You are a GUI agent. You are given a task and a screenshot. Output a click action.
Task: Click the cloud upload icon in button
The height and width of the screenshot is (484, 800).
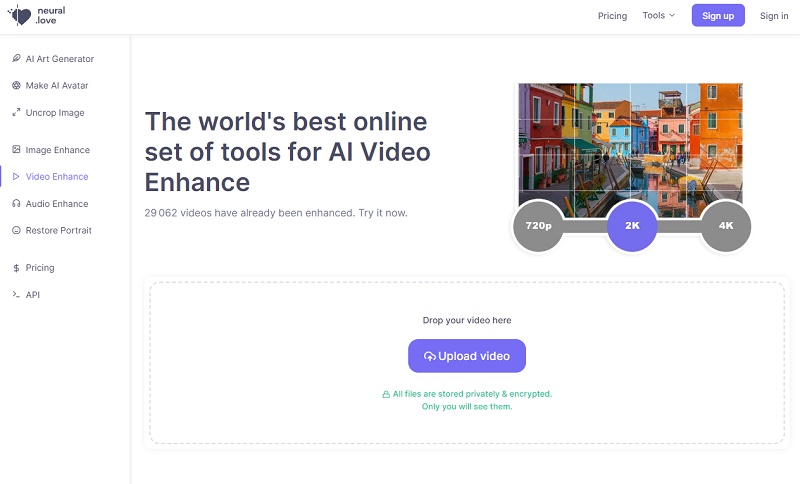pos(430,356)
